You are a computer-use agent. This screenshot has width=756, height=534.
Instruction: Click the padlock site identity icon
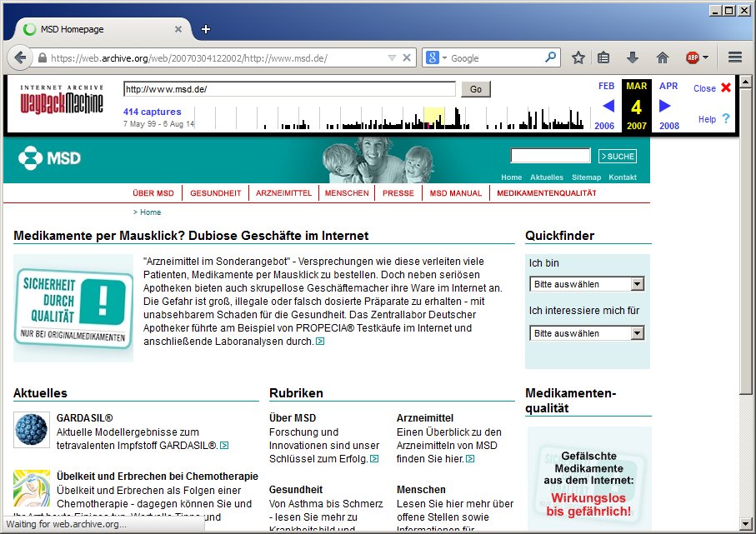(43, 57)
